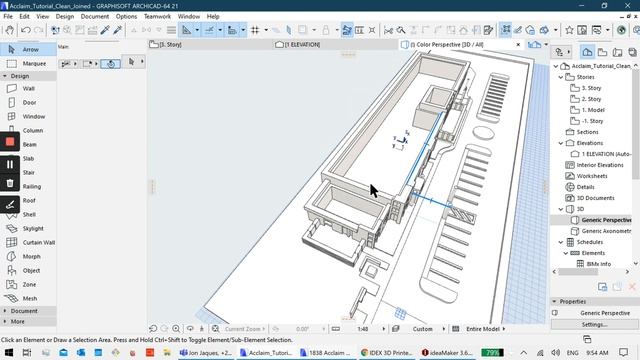
Task: Select the Door tool
Action: tap(28, 102)
